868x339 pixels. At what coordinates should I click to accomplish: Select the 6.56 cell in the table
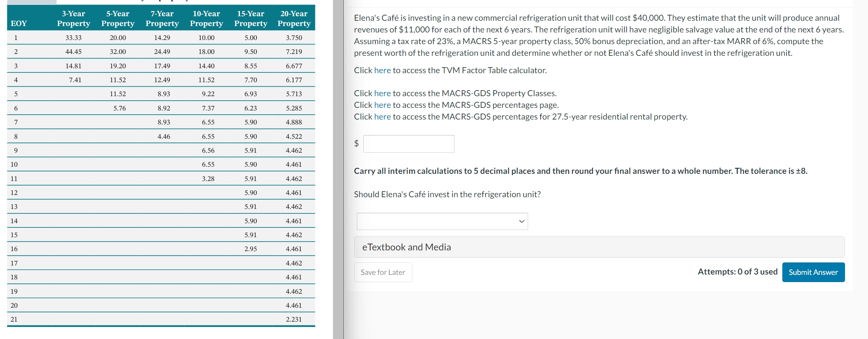coord(208,150)
